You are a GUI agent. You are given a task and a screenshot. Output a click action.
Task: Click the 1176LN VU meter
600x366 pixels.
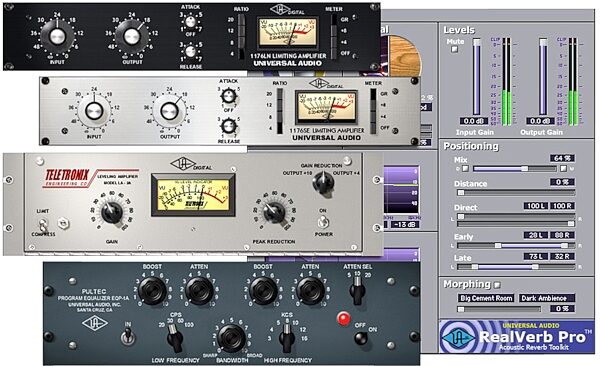[x=287, y=32]
